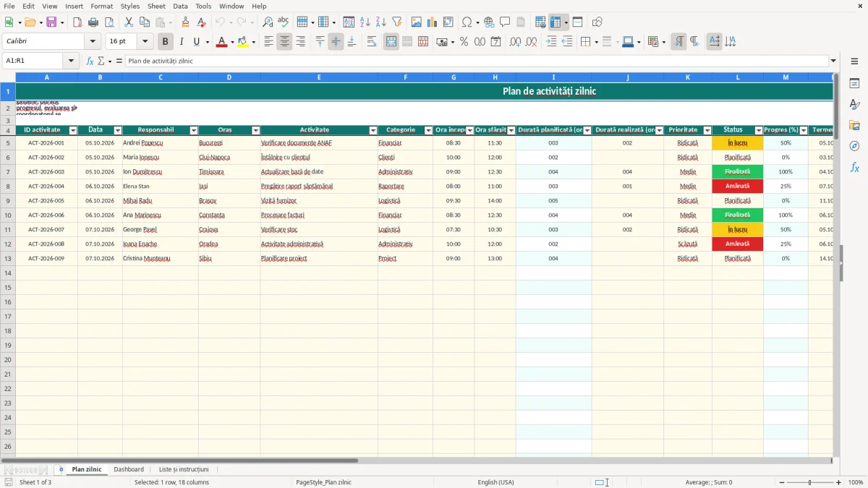Image resolution: width=868 pixels, height=488 pixels.
Task: Open the sidebar Navigator compass icon
Action: pos(854,146)
